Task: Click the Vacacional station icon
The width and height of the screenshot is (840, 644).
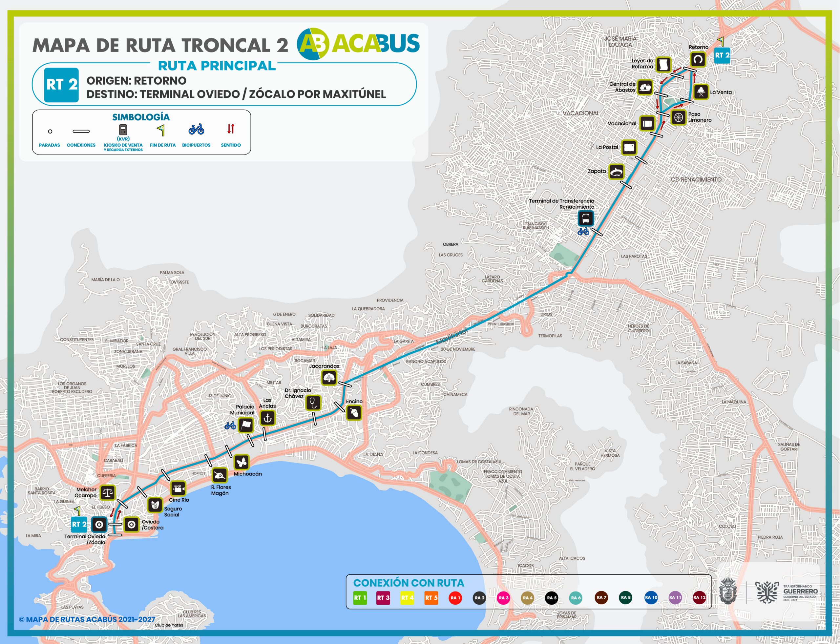Action: (x=647, y=123)
